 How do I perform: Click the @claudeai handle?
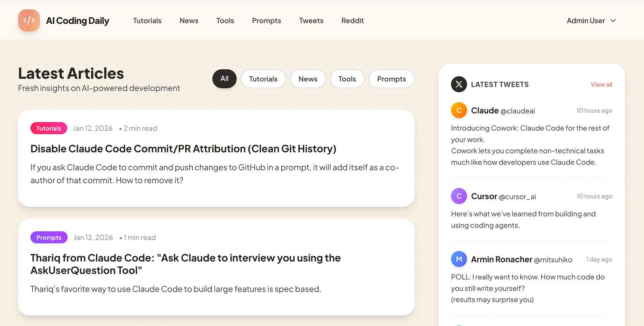[x=517, y=111]
